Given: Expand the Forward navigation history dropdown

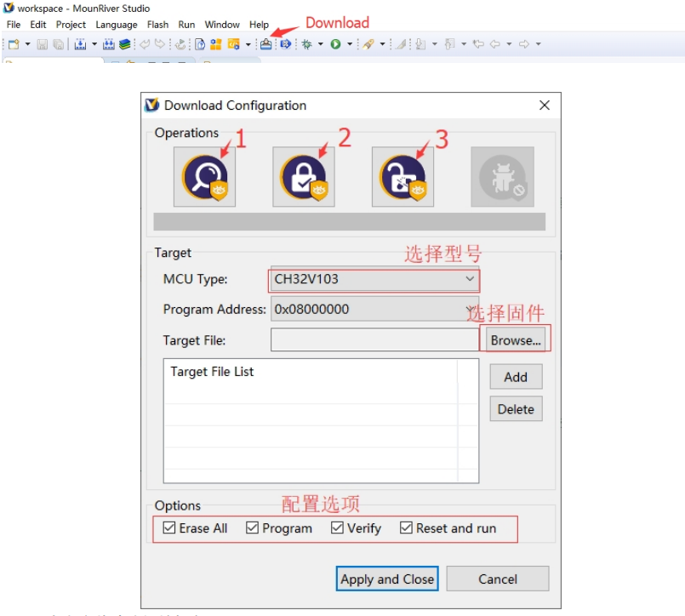Looking at the screenshot, I should coord(538,44).
